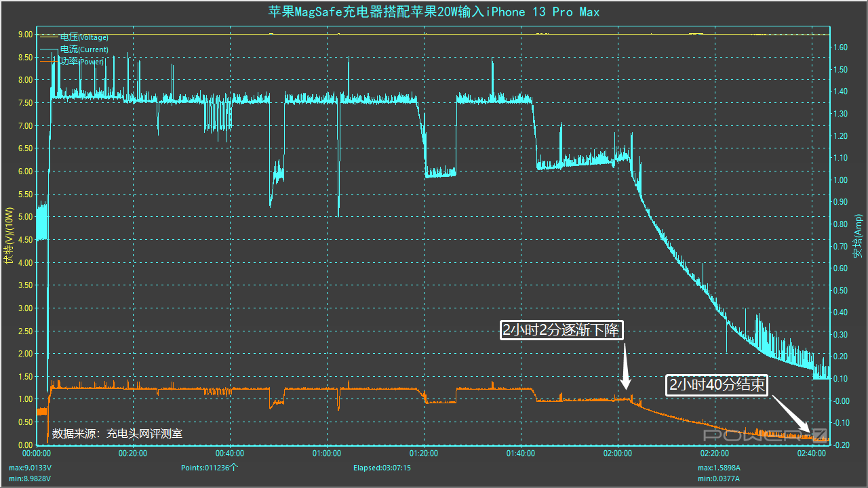The height and width of the screenshot is (488, 868).
Task: Click the 1.60 tick on the ampere axis
Action: pyautogui.click(x=841, y=47)
